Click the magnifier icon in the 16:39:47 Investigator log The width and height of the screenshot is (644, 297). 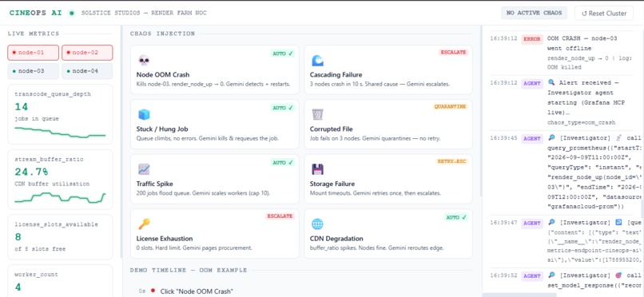(551, 223)
